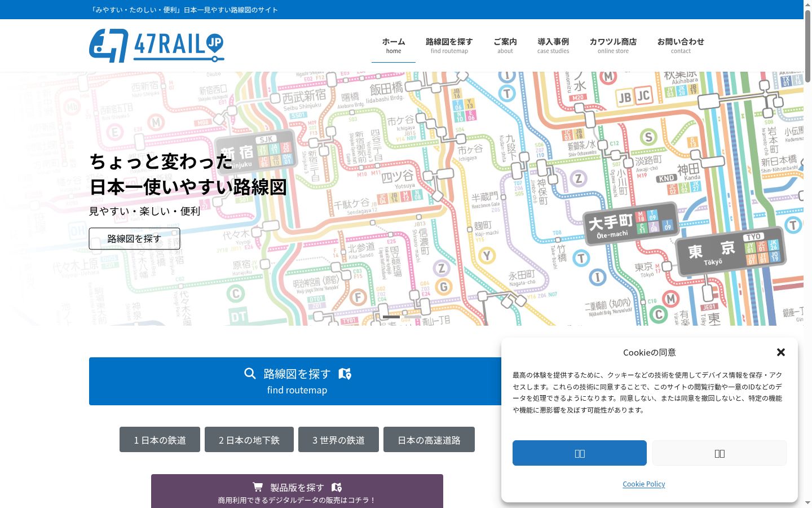The width and height of the screenshot is (812, 508).
Task: Click the scrollbar up arrow
Action: [x=807, y=4]
